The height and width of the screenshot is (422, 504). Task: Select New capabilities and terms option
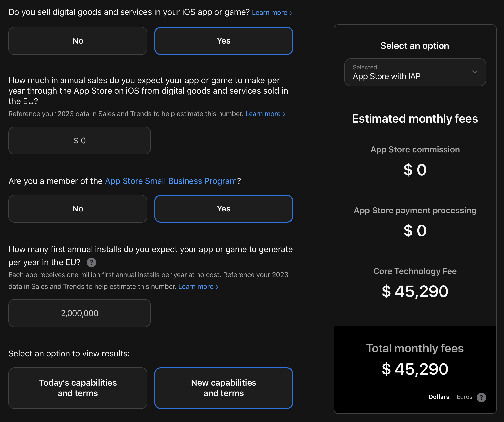[223, 388]
